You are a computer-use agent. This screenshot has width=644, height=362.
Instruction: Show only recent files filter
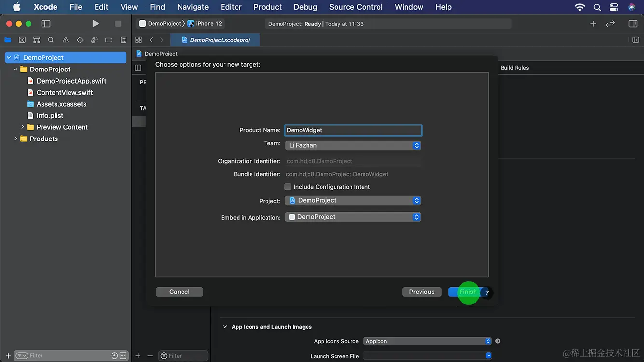(114, 356)
